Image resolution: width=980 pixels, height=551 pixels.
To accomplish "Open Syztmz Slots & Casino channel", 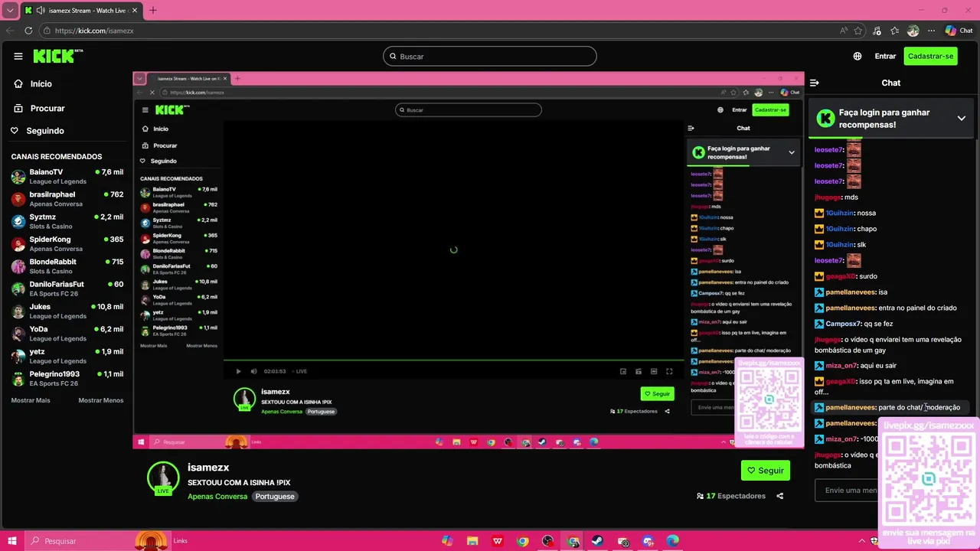I will point(67,221).
